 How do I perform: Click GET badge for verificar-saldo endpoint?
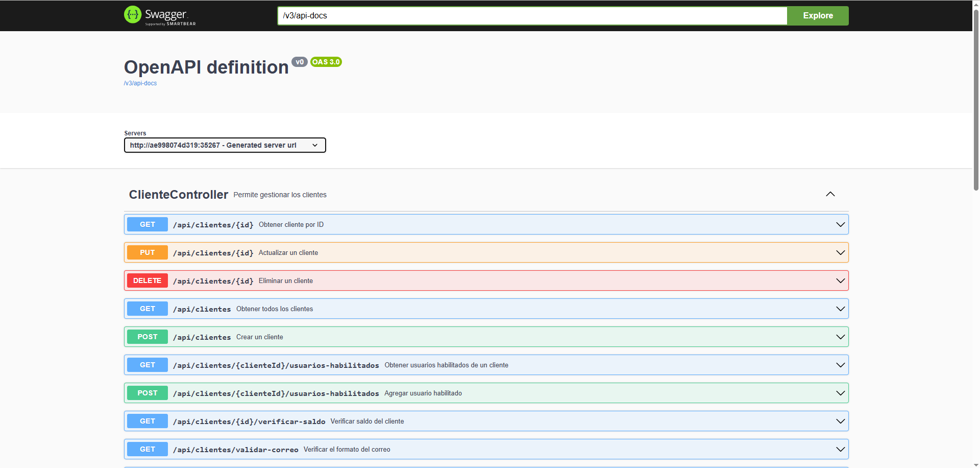[x=147, y=422]
